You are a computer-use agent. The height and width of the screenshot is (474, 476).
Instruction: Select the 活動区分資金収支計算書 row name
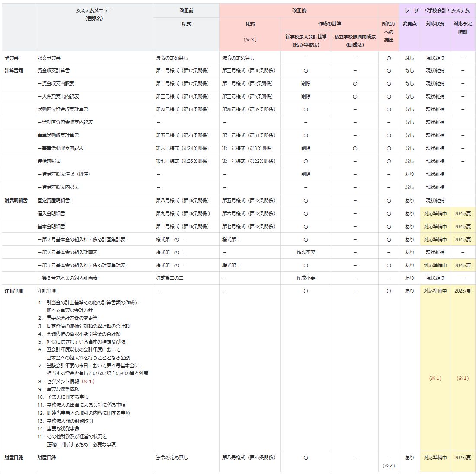pyautogui.click(x=63, y=109)
